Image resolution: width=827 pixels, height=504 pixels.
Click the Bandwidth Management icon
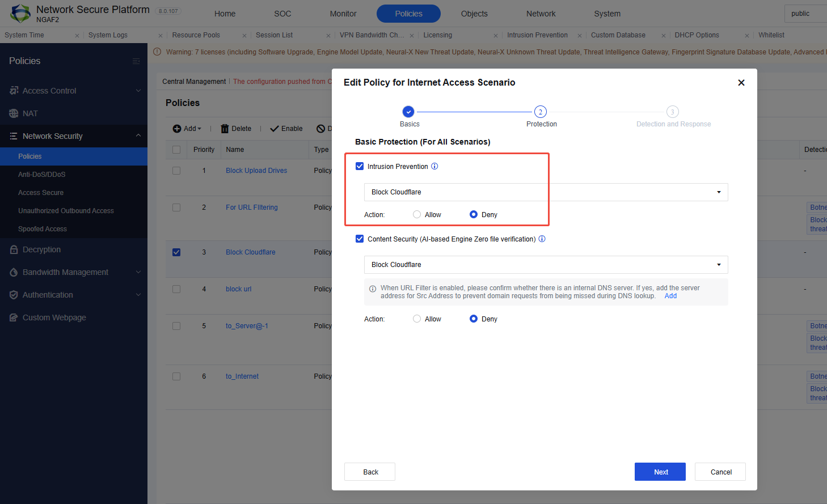pos(14,272)
